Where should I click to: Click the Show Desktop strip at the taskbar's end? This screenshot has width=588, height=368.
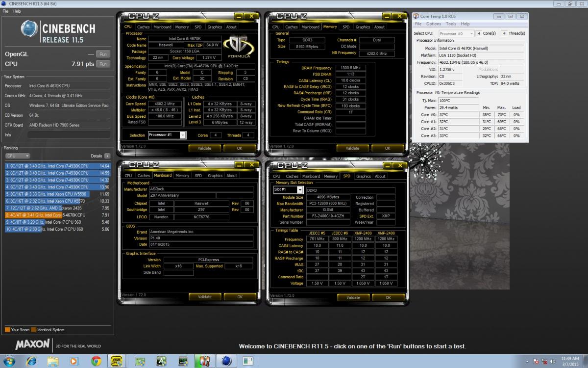point(585,362)
